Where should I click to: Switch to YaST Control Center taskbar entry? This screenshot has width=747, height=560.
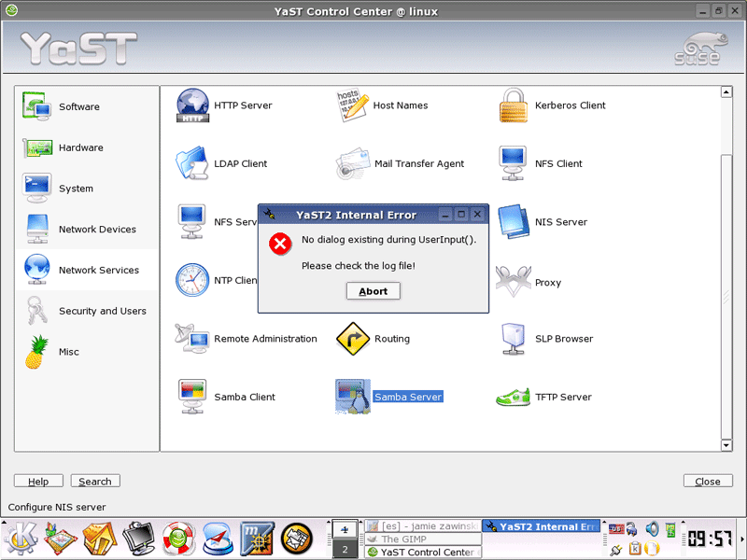coord(423,552)
